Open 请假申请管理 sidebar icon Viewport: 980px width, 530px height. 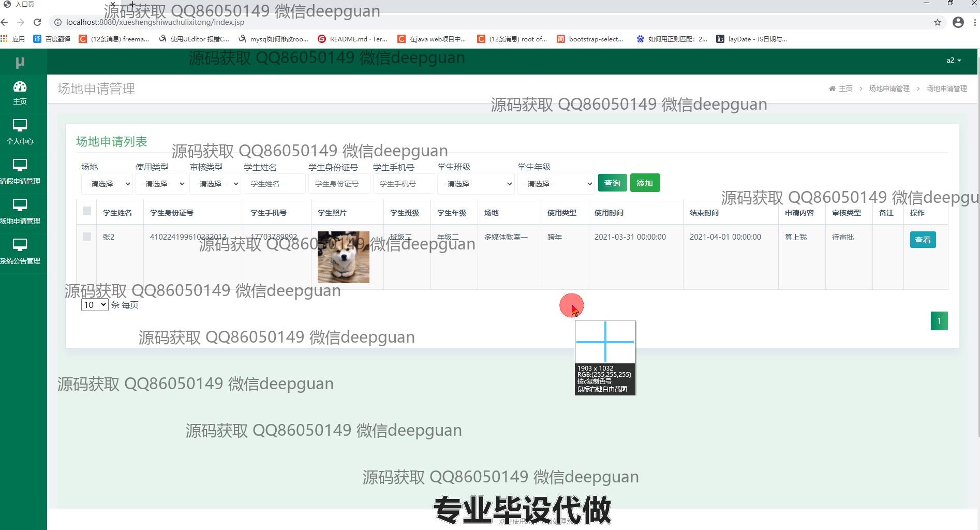coord(20,166)
